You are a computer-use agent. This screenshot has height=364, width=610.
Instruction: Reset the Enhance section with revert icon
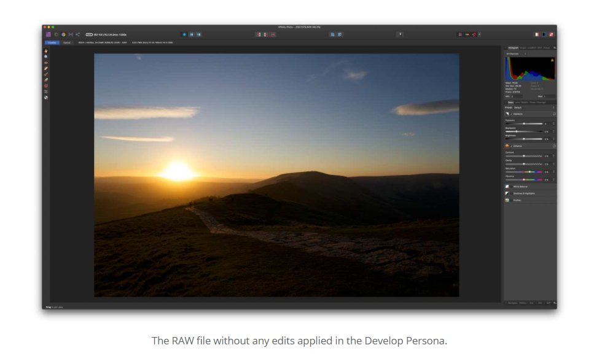[x=554, y=146]
